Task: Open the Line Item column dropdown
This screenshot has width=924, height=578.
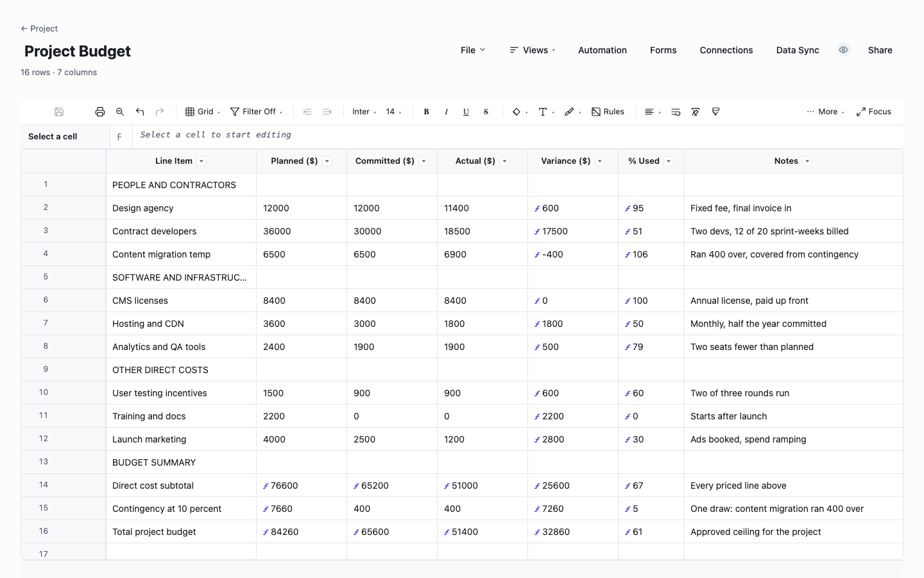Action: pos(201,161)
